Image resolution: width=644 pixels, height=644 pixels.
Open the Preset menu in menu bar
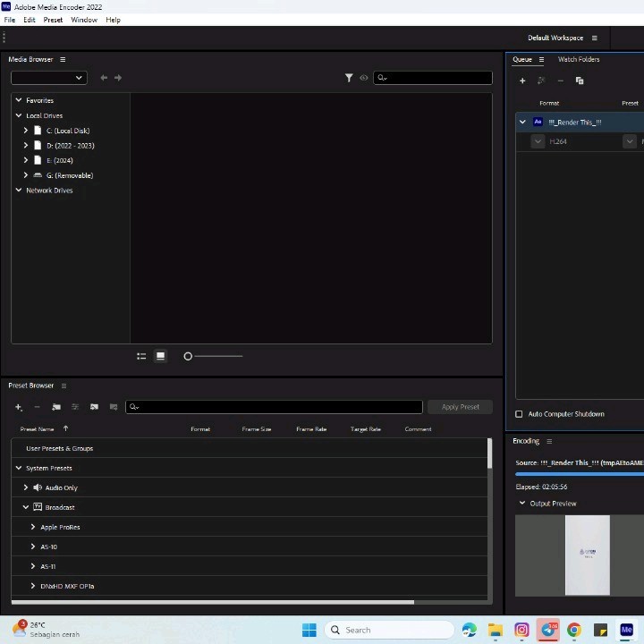point(53,20)
